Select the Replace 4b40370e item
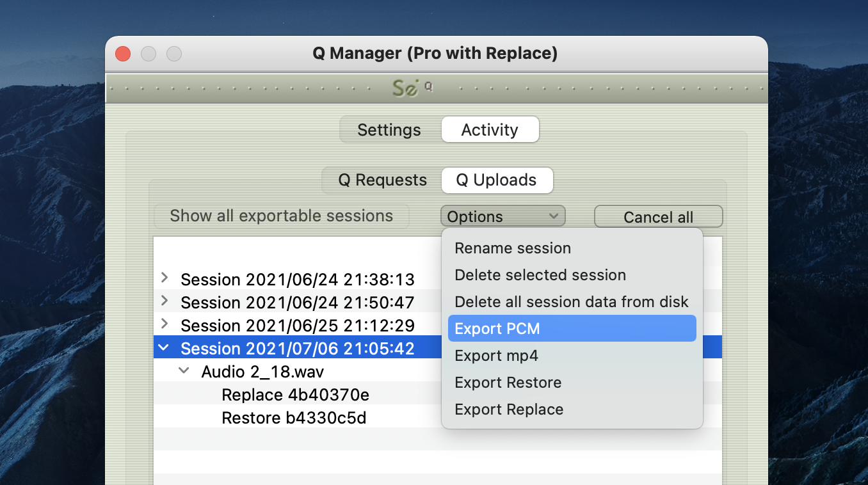Viewport: 868px width, 485px height. tap(295, 395)
